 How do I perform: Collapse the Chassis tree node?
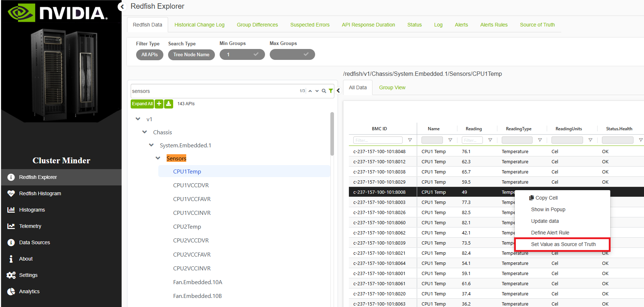pos(144,132)
